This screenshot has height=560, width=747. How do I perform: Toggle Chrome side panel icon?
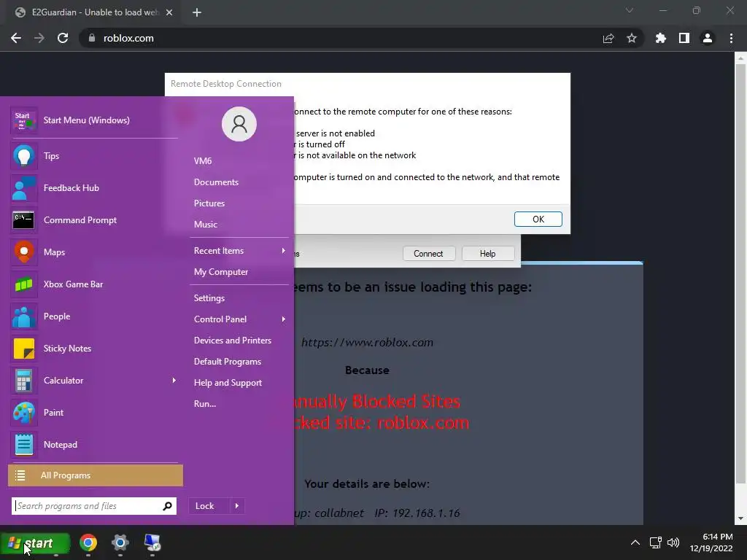pos(684,38)
